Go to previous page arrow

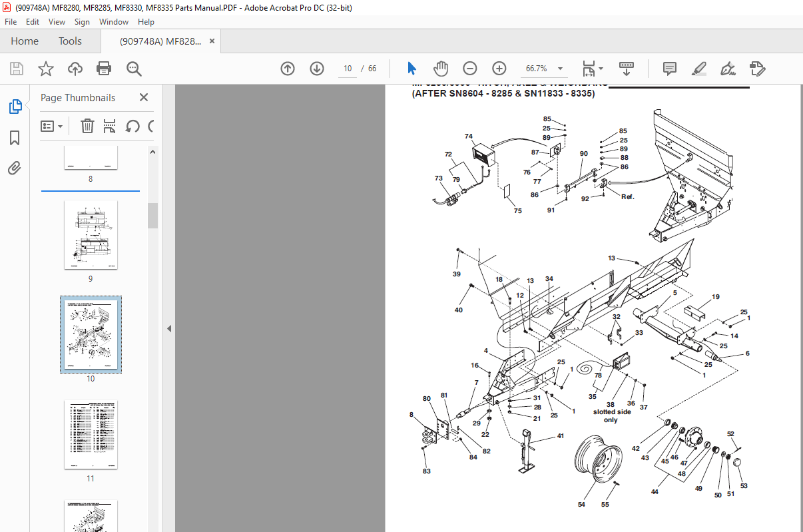tap(288, 69)
